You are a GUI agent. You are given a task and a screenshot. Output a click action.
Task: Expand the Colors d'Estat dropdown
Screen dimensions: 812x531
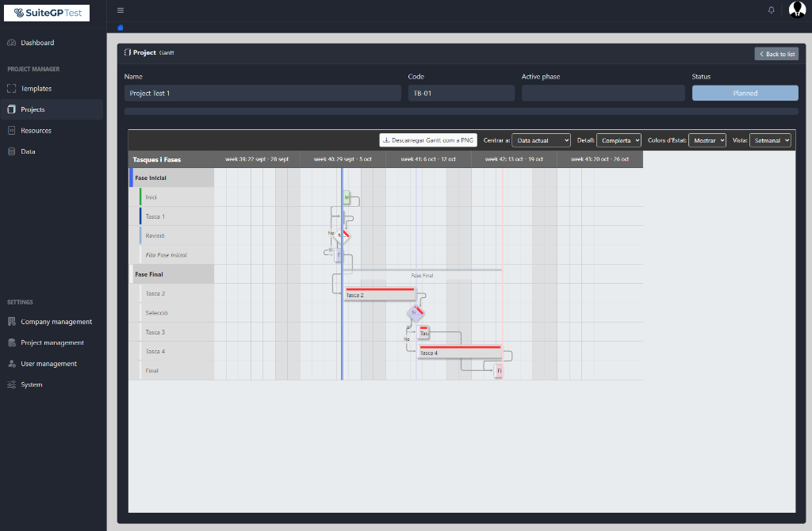(707, 140)
